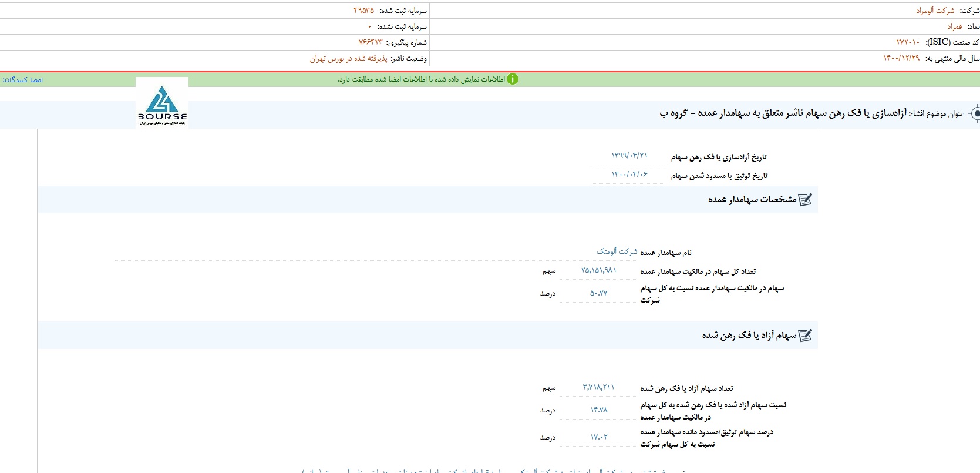Click the unit سهم beside ۳,۷۱۸,۲۱۱
The width and height of the screenshot is (980, 473).
(x=548, y=388)
